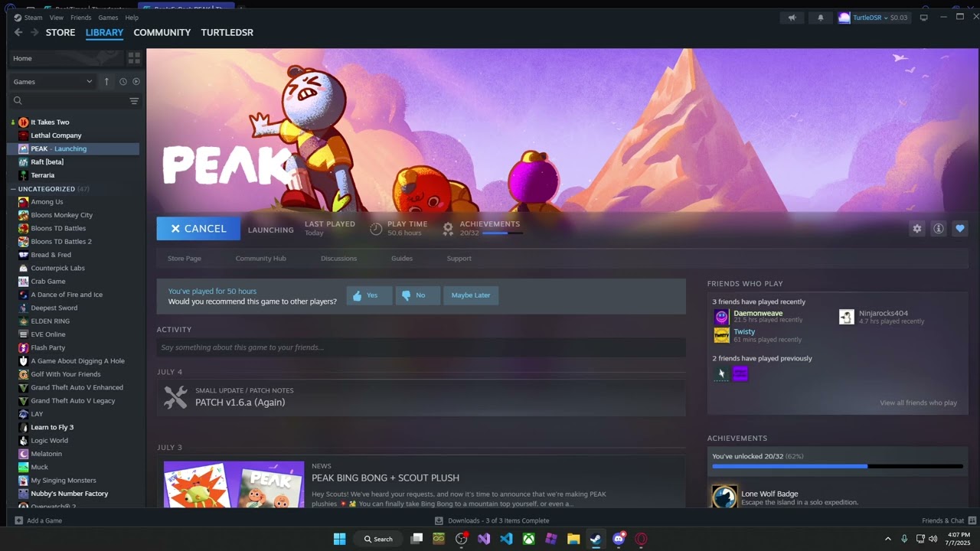Toggle the recent activity clock filter

pyautogui.click(x=122, y=82)
